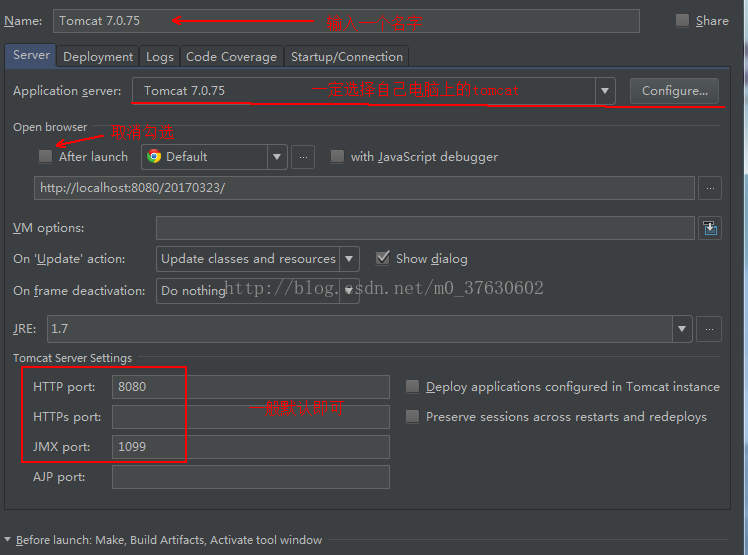Click the HTTP port field with 8080
748x555 pixels.
coord(251,387)
